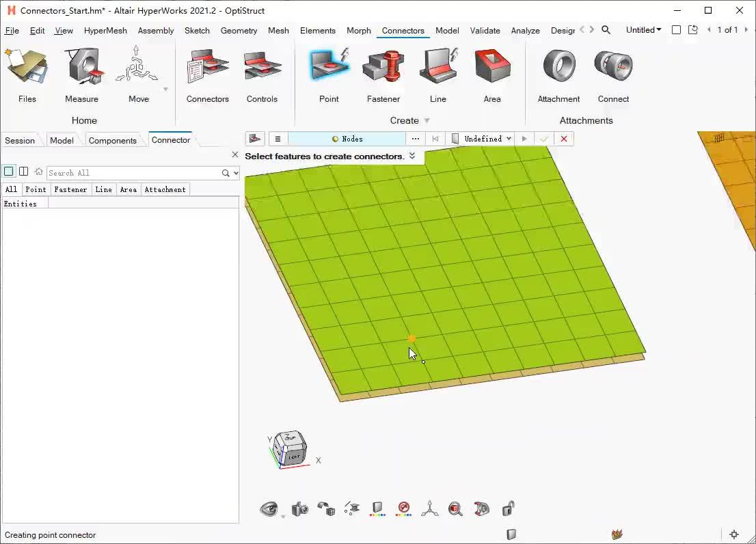Enable the no-color shading display mode
Screen dimensions: 756x544
tap(403, 508)
